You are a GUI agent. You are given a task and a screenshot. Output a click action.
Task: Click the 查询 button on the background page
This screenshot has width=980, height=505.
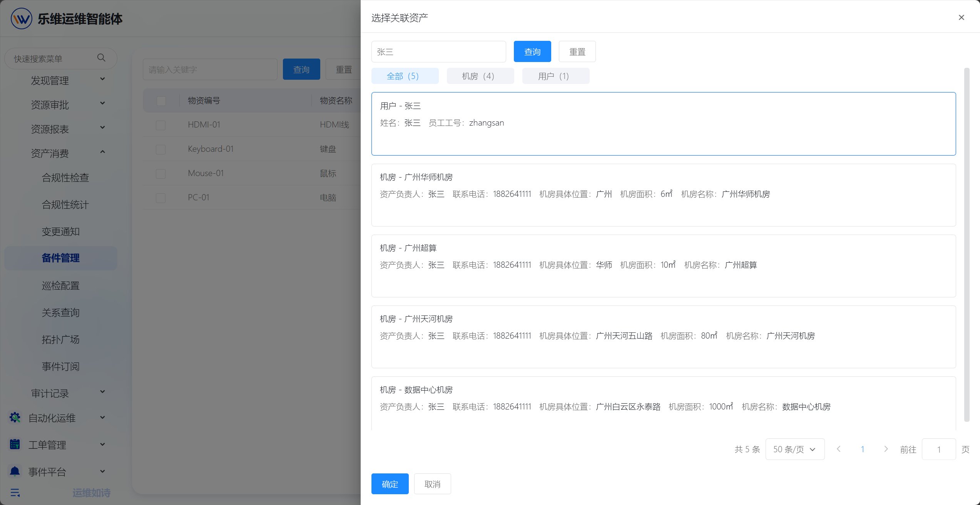(301, 69)
